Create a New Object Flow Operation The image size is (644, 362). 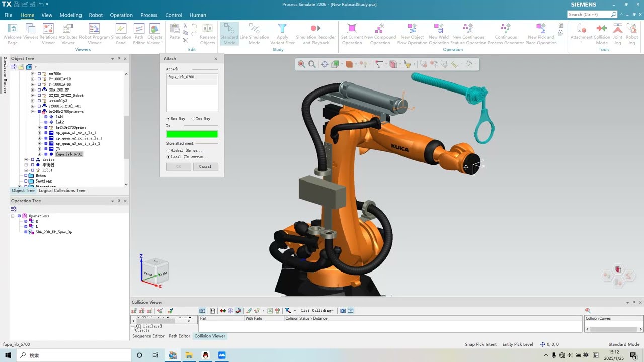[x=412, y=34]
